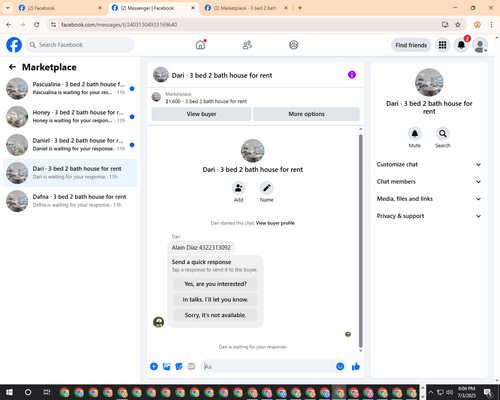
Task: Click the More options button
Action: pos(306,114)
